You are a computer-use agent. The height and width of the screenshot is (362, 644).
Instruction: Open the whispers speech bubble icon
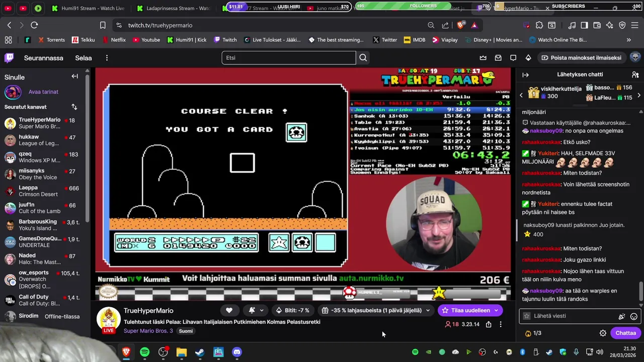click(x=513, y=58)
